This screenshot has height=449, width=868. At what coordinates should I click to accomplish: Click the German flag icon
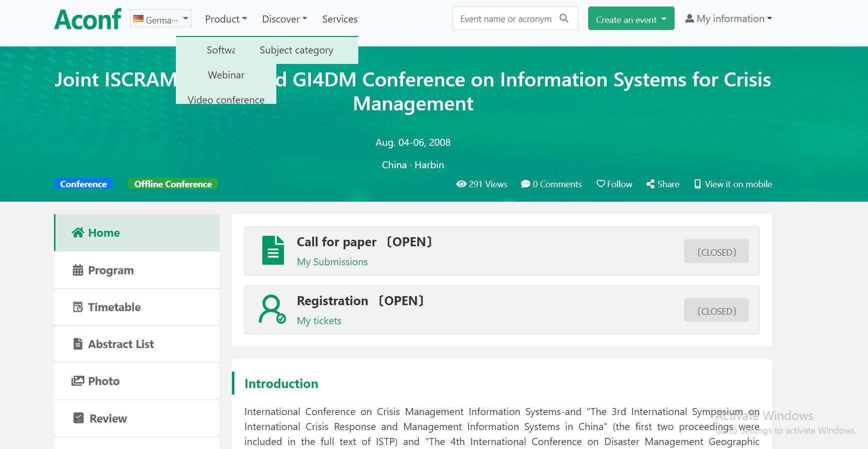tap(138, 19)
